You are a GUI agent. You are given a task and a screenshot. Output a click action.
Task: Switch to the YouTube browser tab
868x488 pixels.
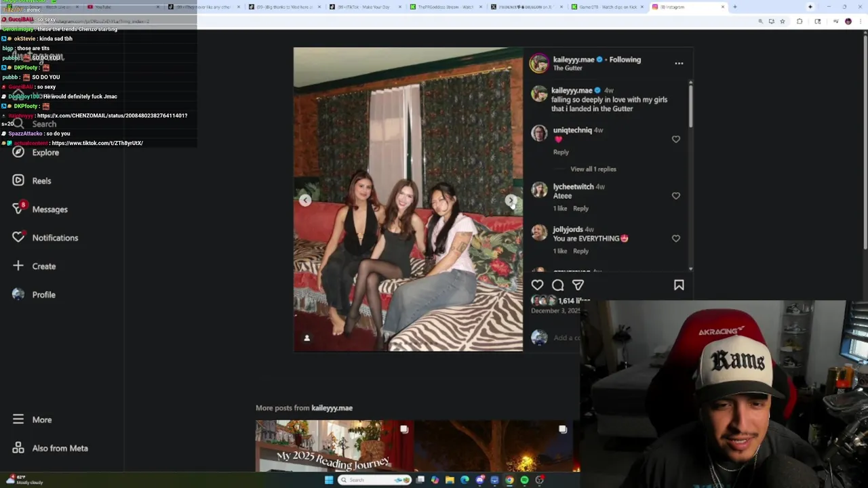tap(122, 7)
